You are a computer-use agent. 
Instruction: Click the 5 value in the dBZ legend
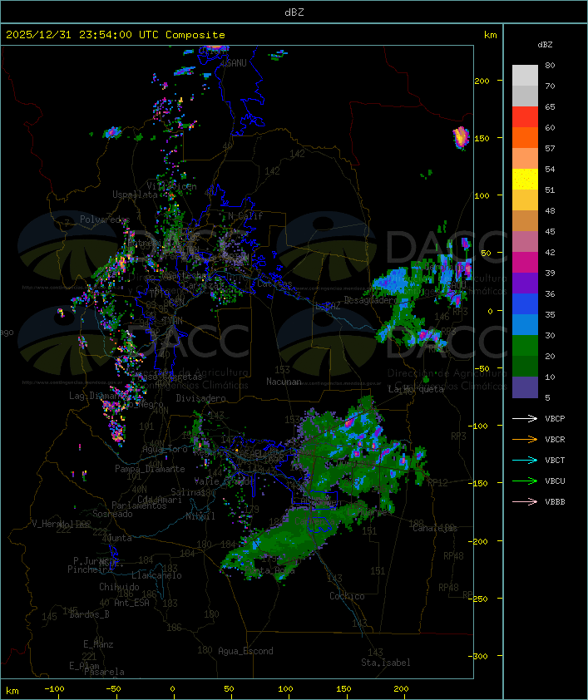click(547, 397)
